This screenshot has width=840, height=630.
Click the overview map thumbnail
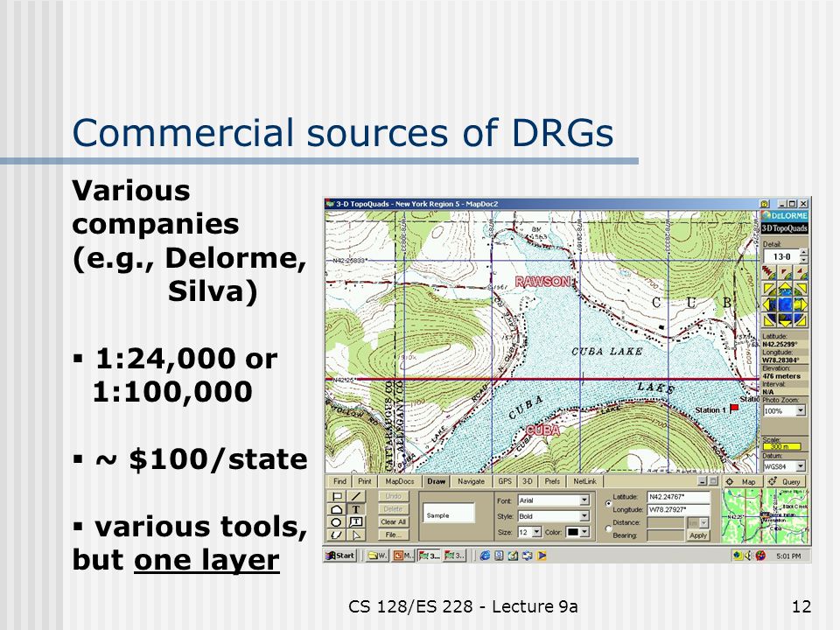[x=765, y=516]
